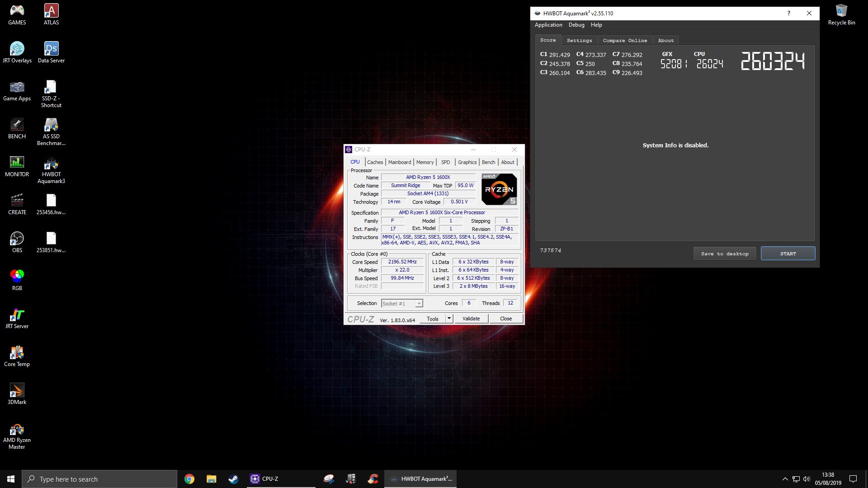Image resolution: width=868 pixels, height=488 pixels.
Task: Click the Close button in CPU-Z
Action: (506, 319)
